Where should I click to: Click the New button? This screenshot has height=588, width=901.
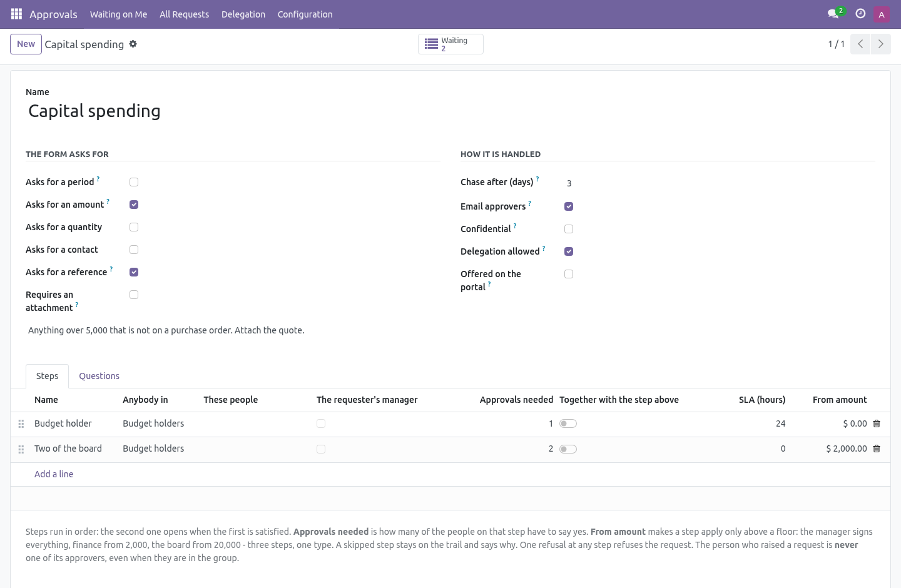26,44
